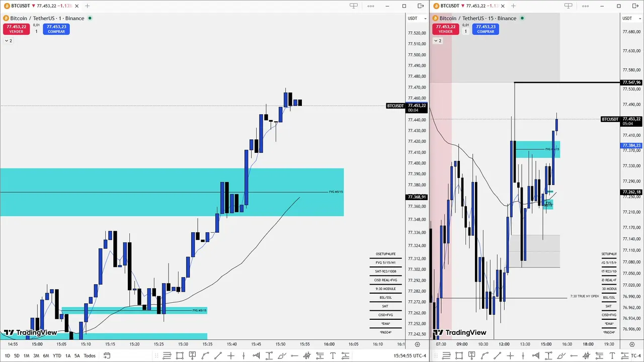
Task: Select the candlestick bars pattern tool, left chart
Action: point(306,355)
